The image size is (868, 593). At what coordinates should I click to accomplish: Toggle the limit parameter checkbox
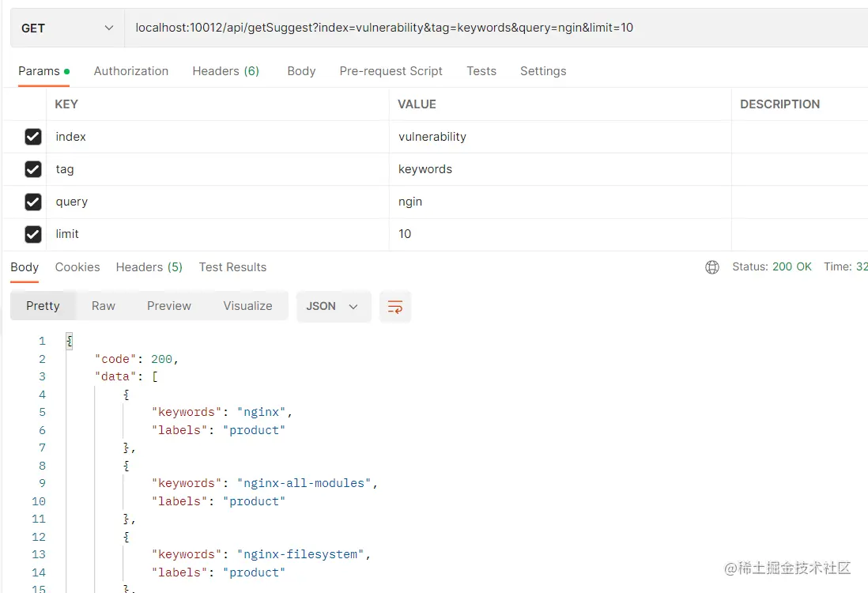tap(33, 234)
